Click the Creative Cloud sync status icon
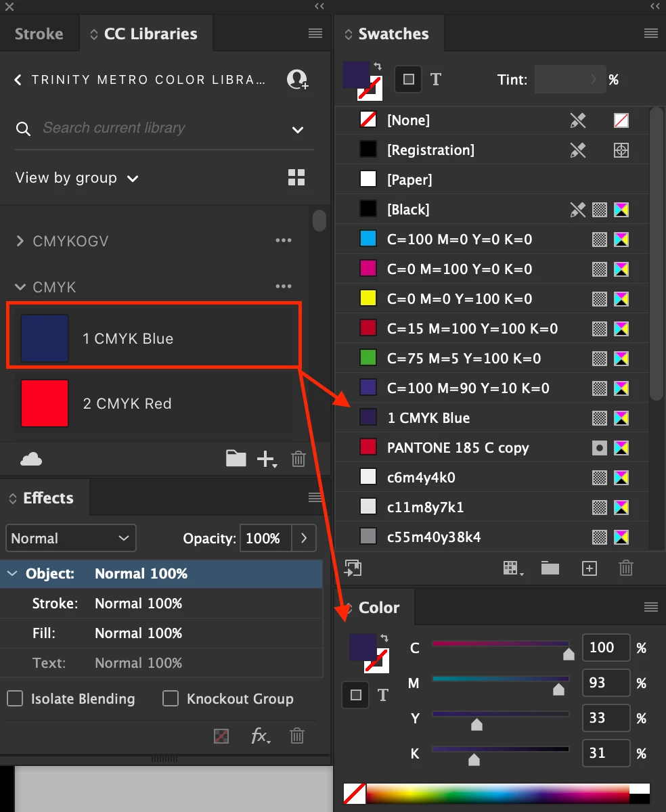Image resolution: width=666 pixels, height=812 pixels. pos(31,459)
